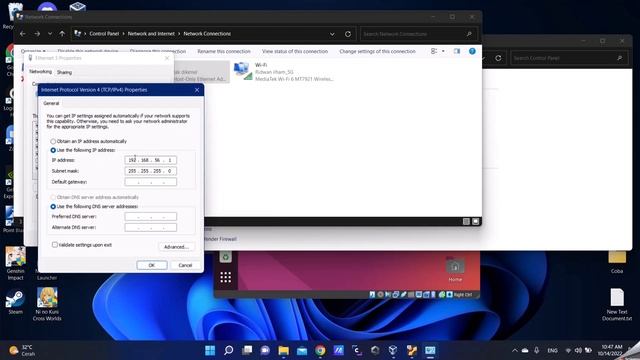This screenshot has width=640, height=360.
Task: Click Change settings of this connection
Action: [x=377, y=51]
